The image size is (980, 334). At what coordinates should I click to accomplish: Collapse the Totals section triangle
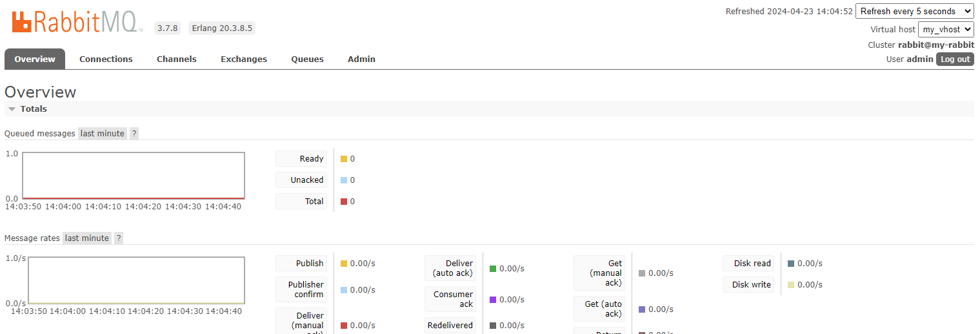tap(12, 109)
